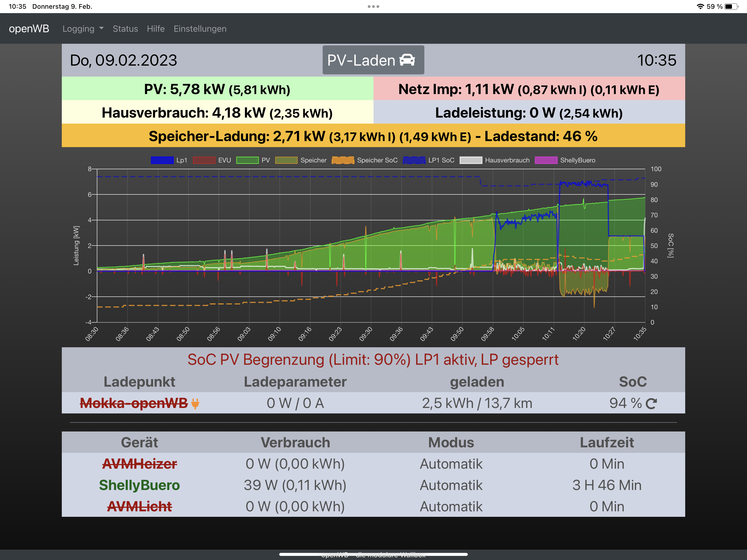Image resolution: width=747 pixels, height=560 pixels.
Task: Refresh SoC with the reload icon
Action: tap(651, 403)
